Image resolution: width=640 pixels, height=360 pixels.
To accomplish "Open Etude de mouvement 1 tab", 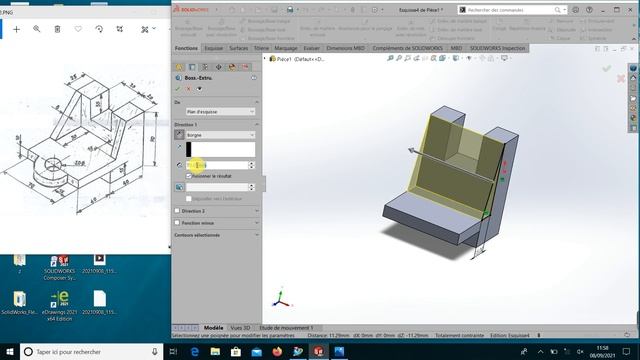I will pyautogui.click(x=286, y=328).
